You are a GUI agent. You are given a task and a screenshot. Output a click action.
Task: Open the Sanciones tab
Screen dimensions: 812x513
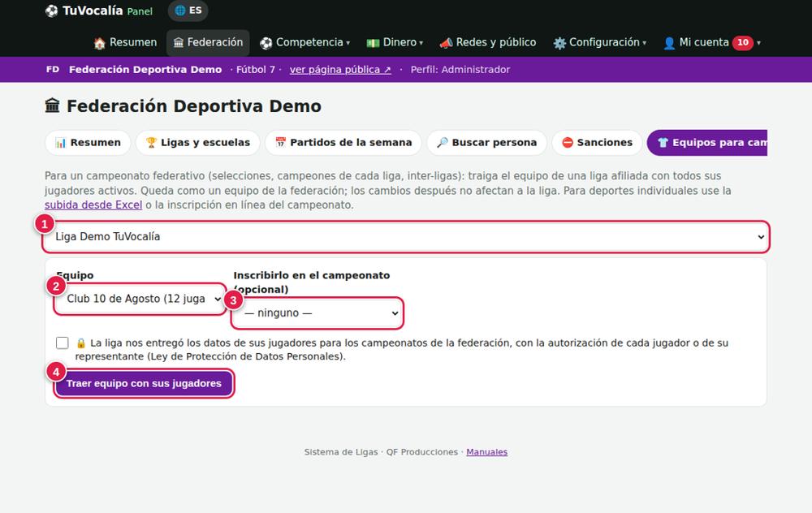(x=597, y=142)
